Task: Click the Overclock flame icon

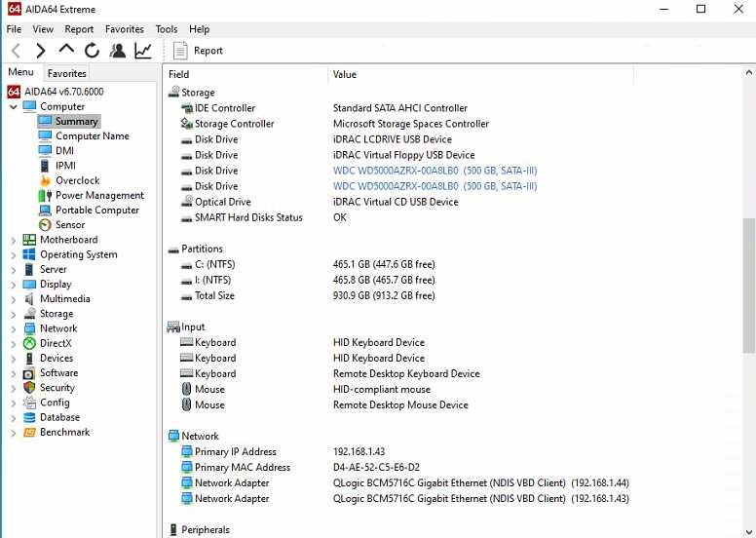Action: tap(45, 180)
